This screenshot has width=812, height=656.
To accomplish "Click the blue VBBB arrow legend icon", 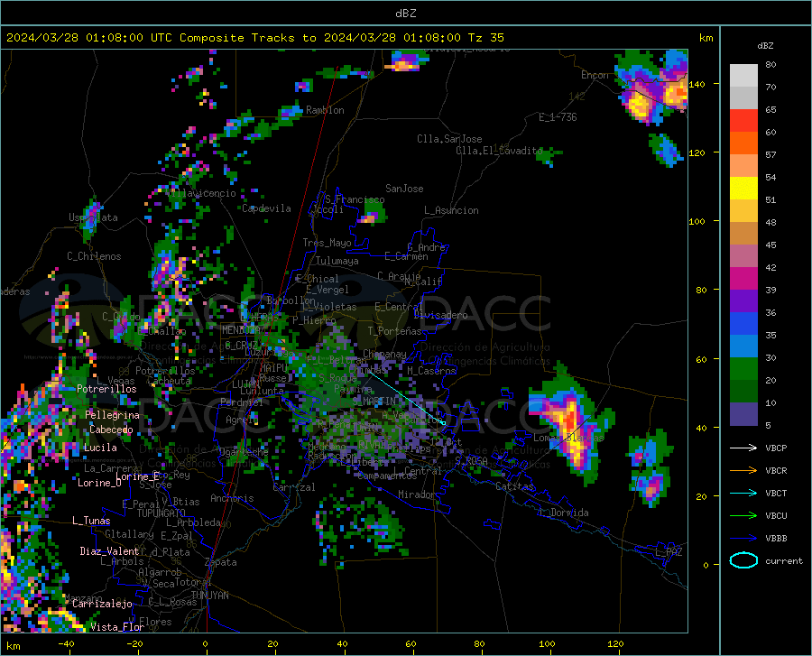I will tap(743, 538).
